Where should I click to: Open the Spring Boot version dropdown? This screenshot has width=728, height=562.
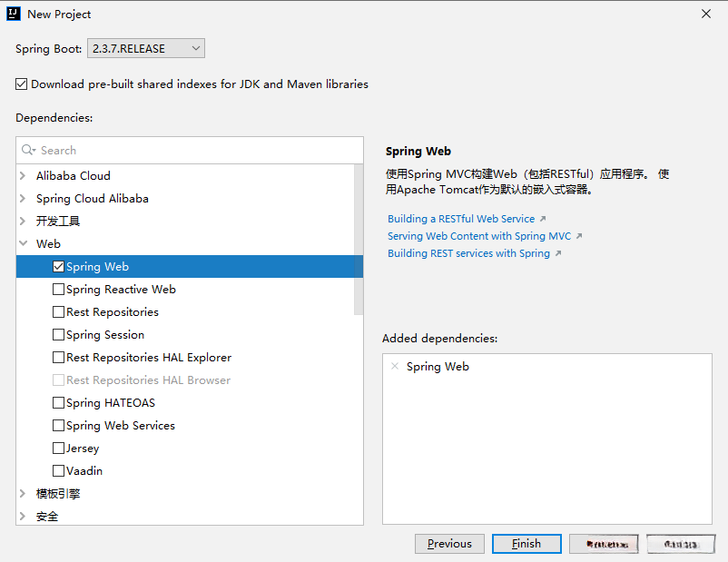tap(146, 48)
